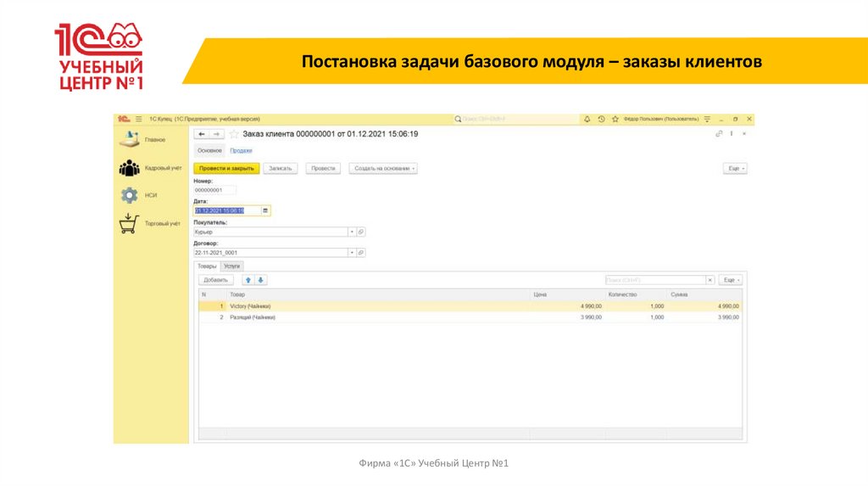Viewport: 868px width, 487px height.
Task: Select the Товары tab
Action: point(207,266)
